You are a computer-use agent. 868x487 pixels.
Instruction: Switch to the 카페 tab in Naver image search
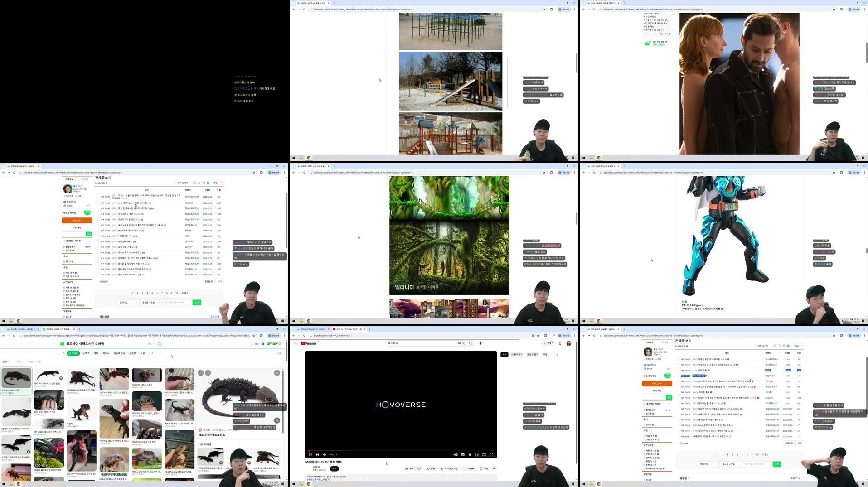pyautogui.click(x=96, y=353)
